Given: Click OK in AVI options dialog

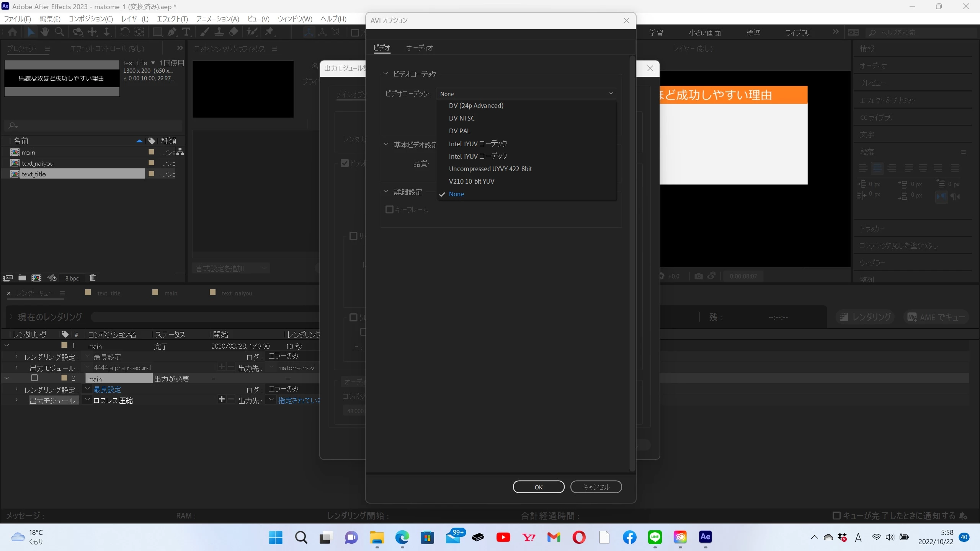Looking at the screenshot, I should click(x=538, y=487).
